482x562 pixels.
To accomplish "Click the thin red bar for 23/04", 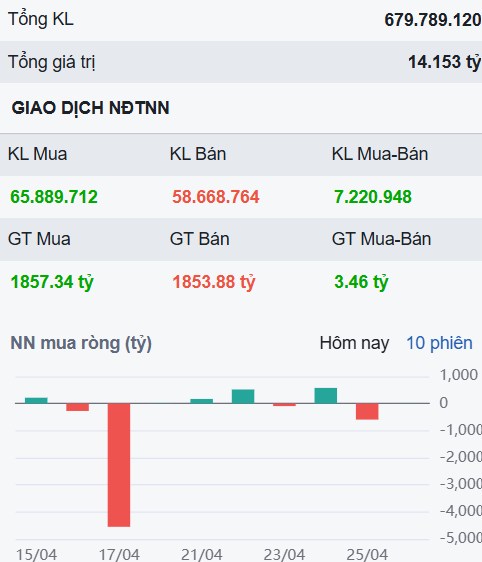I will pos(285,405).
